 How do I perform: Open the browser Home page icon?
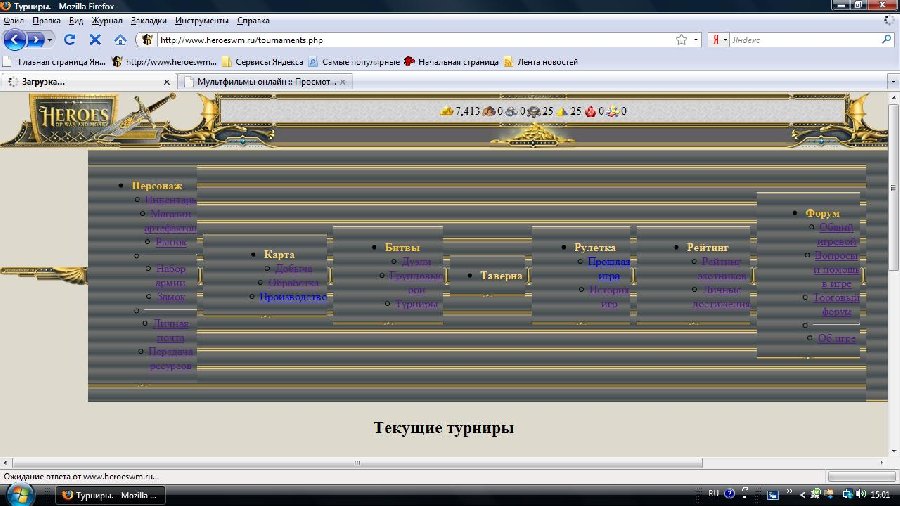(120, 40)
